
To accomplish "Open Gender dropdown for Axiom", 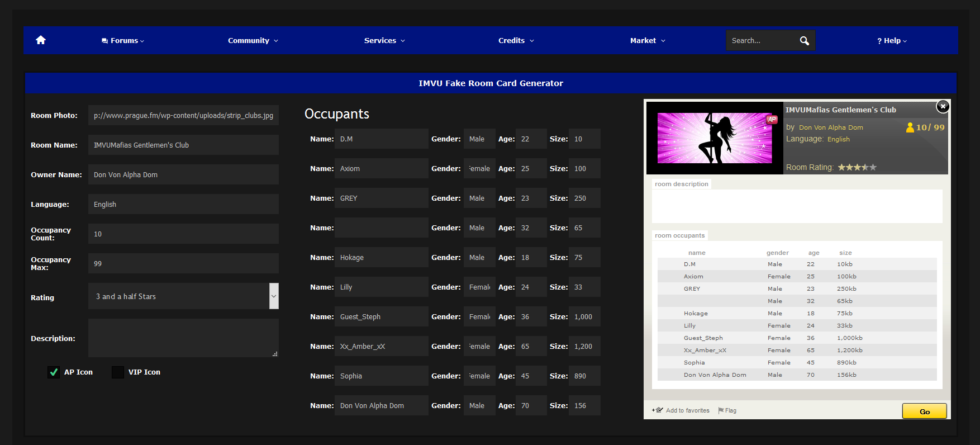I will [x=479, y=169].
